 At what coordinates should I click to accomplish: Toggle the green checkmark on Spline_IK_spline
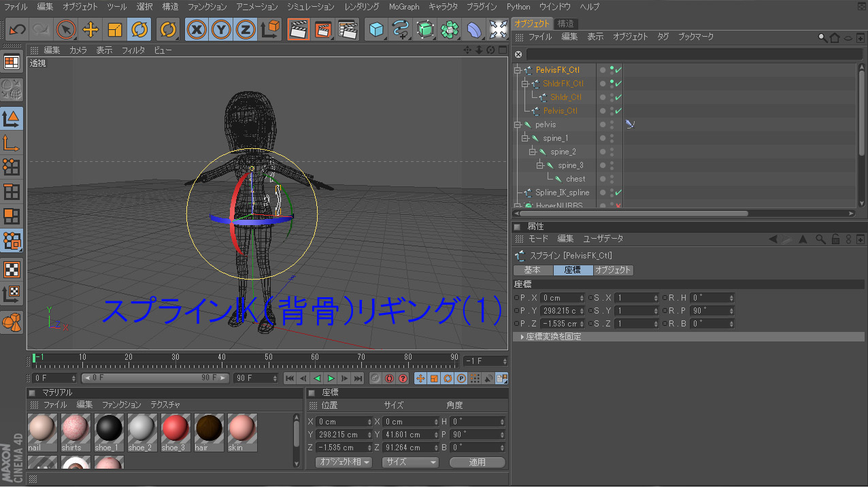(x=618, y=192)
